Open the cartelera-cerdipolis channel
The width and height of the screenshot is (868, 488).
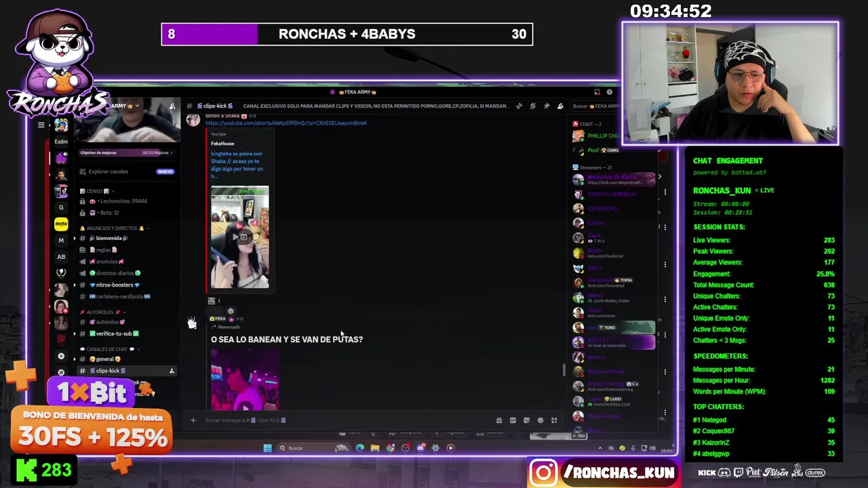(x=126, y=296)
